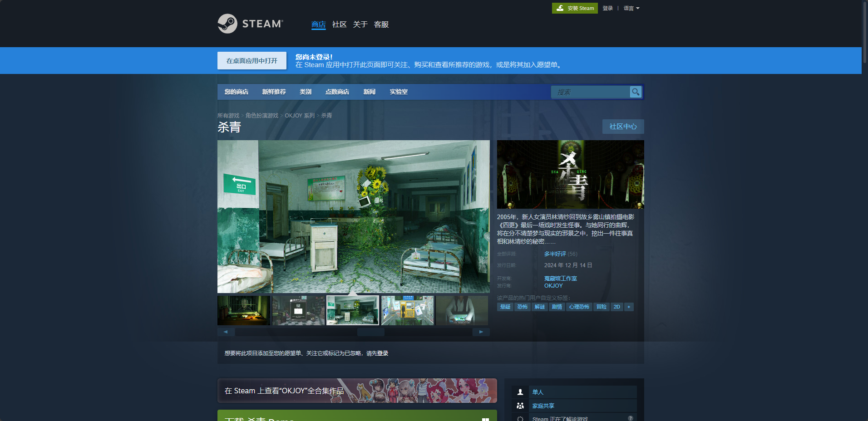Click the family sharing icon
The width and height of the screenshot is (868, 421).
click(x=520, y=406)
